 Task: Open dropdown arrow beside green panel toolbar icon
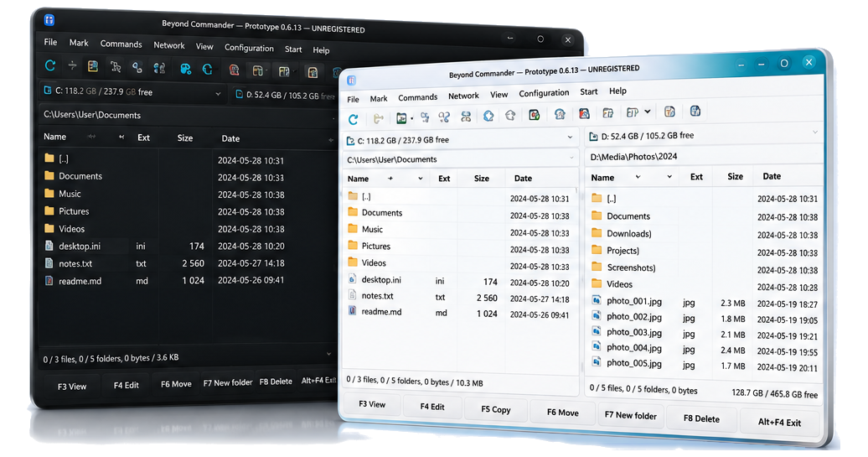[x=412, y=118]
